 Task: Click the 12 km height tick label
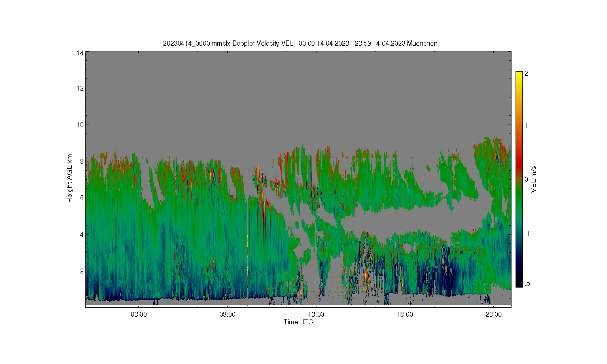[x=80, y=88]
